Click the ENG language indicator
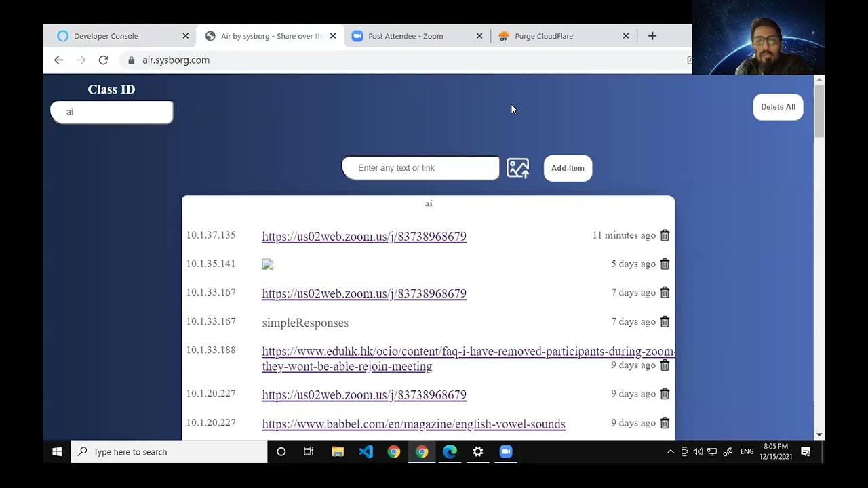This screenshot has width=868, height=488. coord(747,451)
